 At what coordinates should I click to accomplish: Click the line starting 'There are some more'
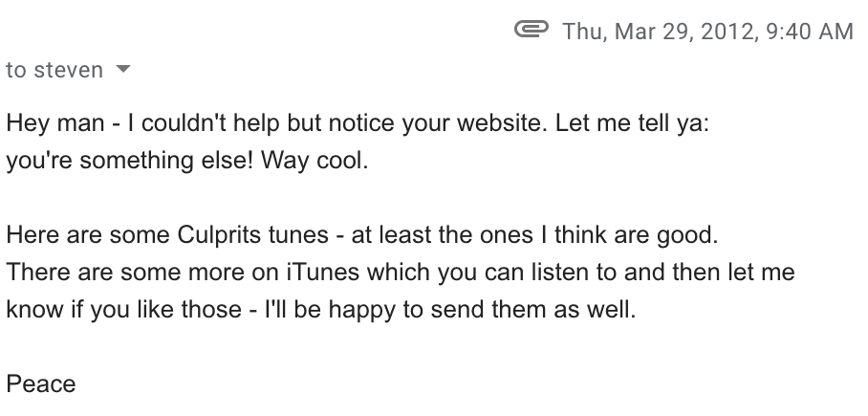pyautogui.click(x=401, y=272)
